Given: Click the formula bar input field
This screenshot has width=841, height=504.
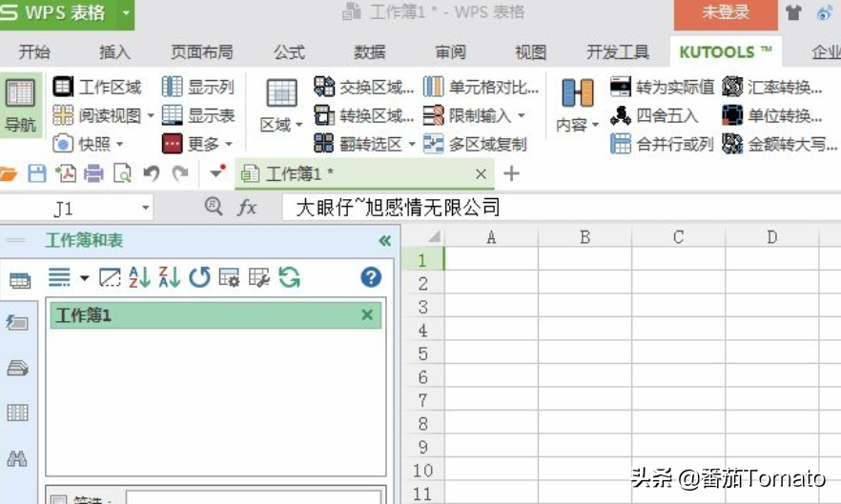Looking at the screenshot, I should [562, 207].
